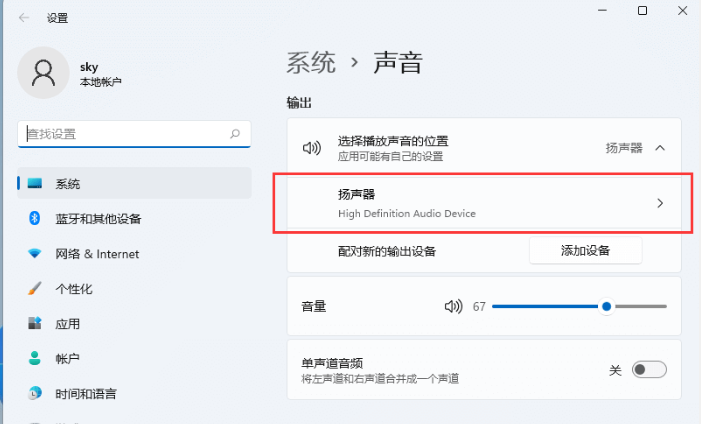Click the chevron arrow on the speaker row
This screenshot has width=701, height=424.
click(660, 204)
